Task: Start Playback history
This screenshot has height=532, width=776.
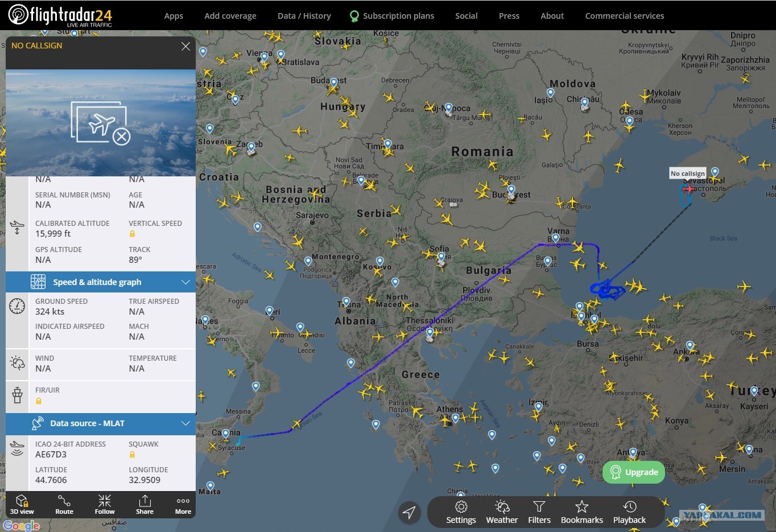Action: tap(629, 512)
